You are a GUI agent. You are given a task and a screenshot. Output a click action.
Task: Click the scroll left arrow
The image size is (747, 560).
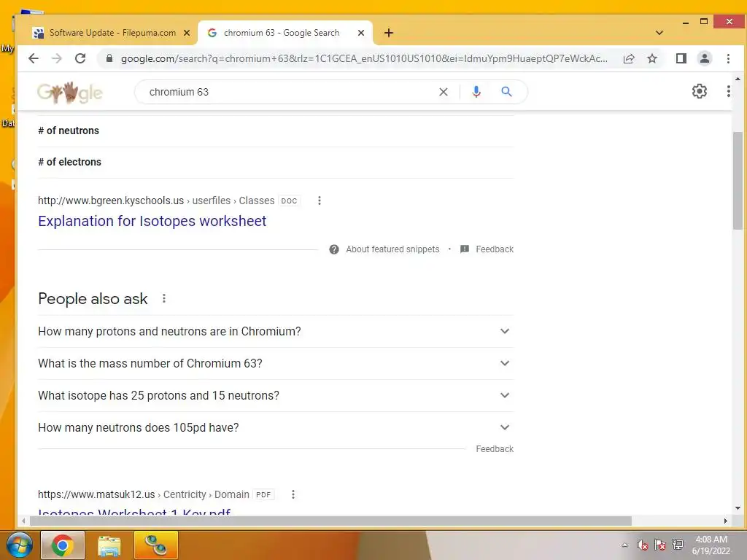tap(23, 521)
